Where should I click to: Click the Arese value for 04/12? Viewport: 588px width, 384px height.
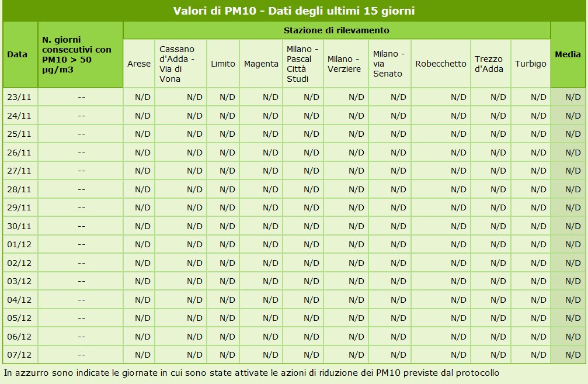[x=142, y=300]
